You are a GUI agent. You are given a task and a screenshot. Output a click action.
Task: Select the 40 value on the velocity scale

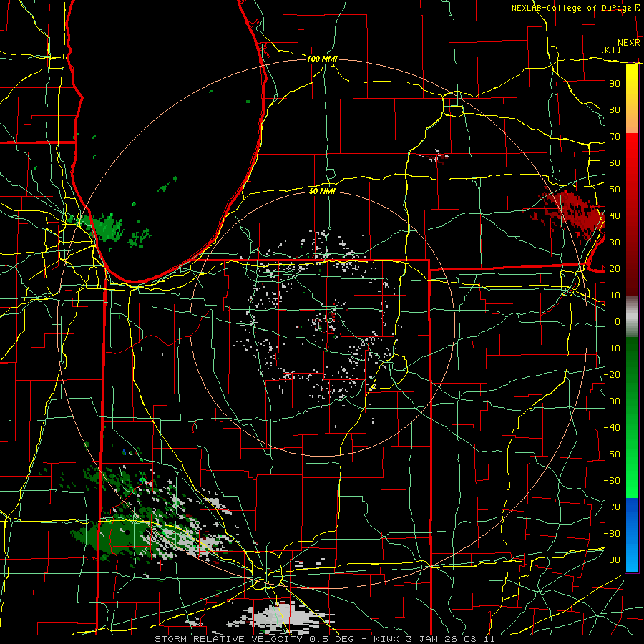(x=615, y=215)
